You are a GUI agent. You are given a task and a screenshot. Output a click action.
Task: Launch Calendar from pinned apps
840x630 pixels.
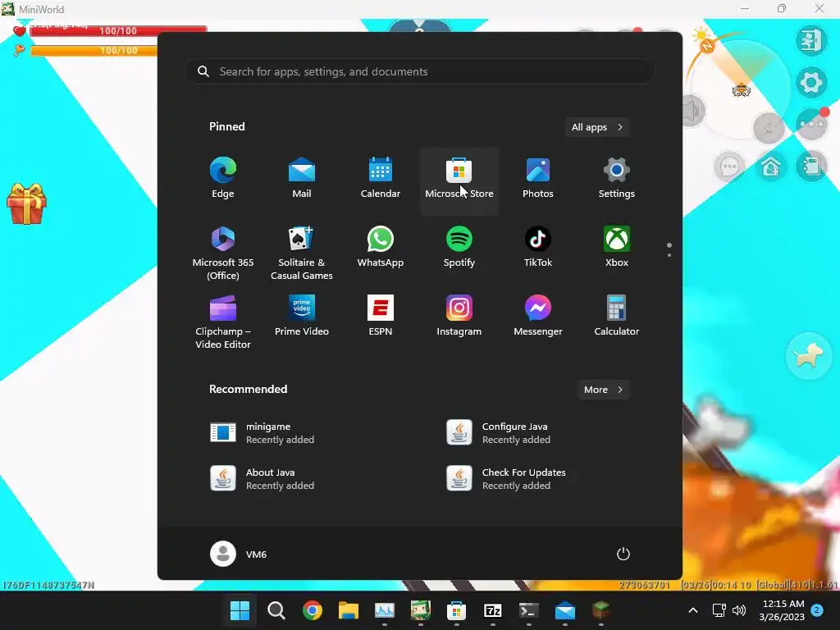[381, 179]
